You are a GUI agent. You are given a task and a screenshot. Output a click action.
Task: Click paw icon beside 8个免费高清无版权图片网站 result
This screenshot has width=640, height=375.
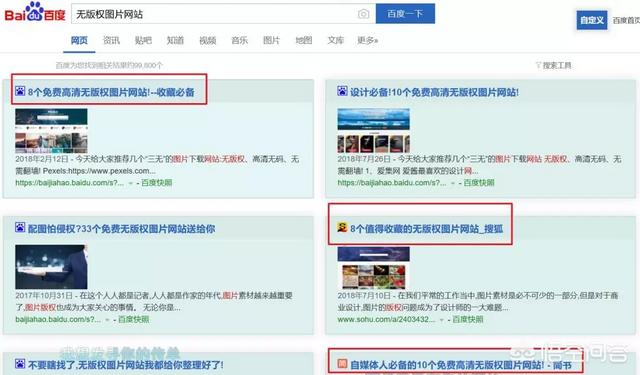click(x=20, y=91)
